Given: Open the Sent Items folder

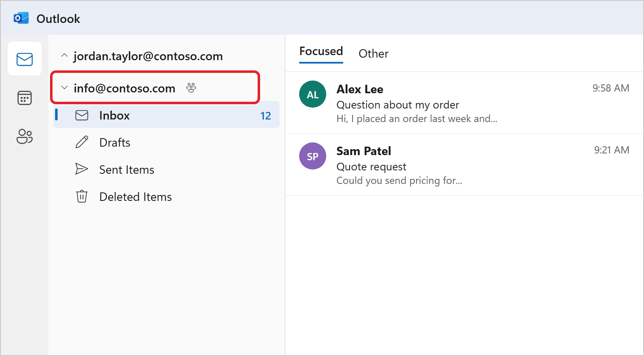Looking at the screenshot, I should pyautogui.click(x=167, y=170).
